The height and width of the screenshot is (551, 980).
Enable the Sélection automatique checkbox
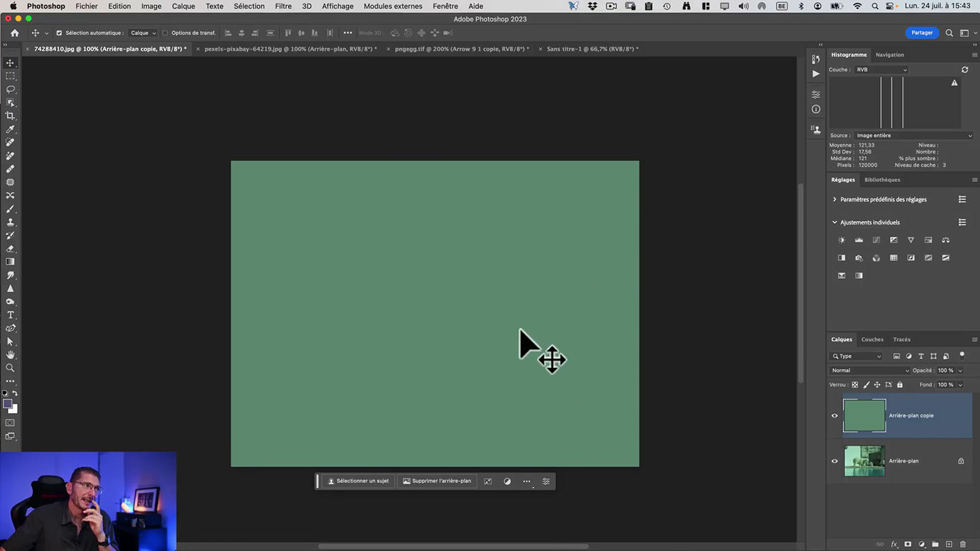pyautogui.click(x=59, y=33)
